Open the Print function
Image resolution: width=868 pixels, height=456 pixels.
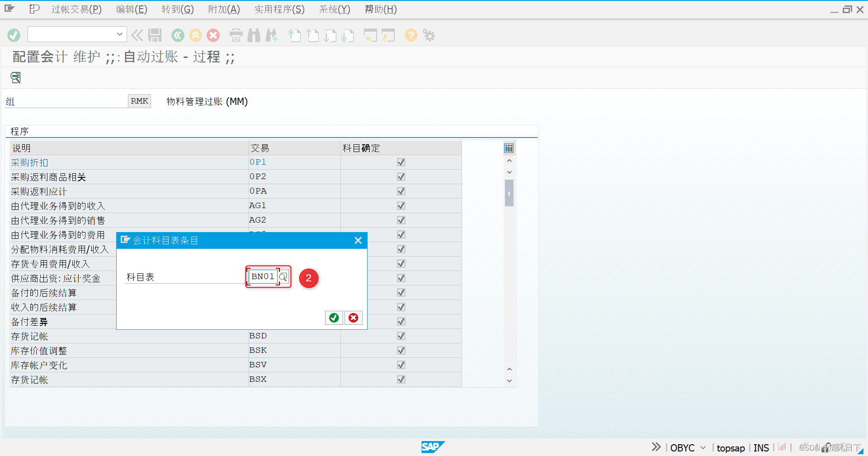click(x=236, y=35)
